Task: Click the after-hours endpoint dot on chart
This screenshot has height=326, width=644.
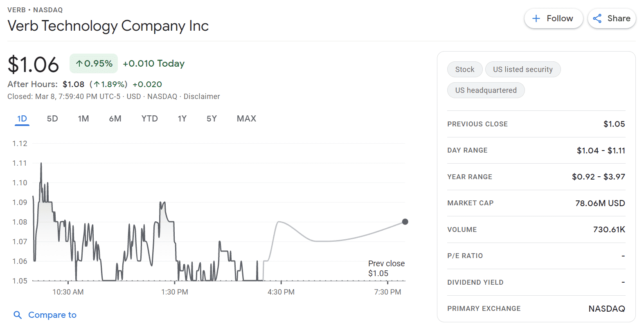Action: (x=405, y=222)
